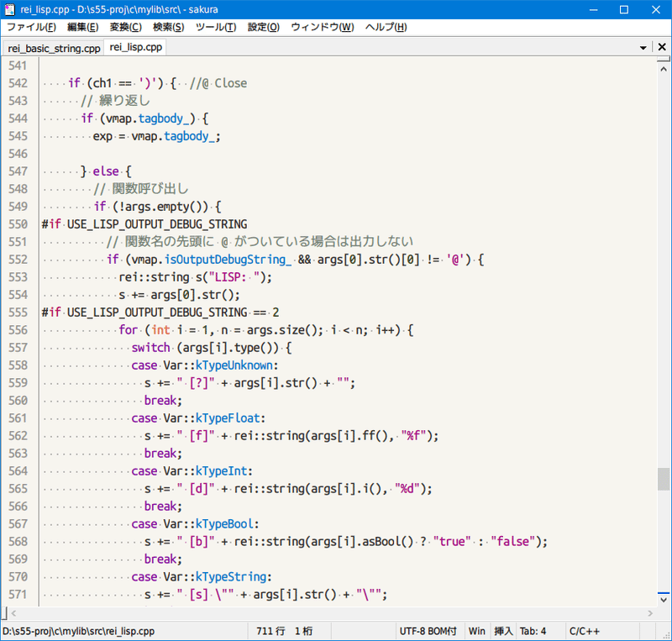This screenshot has width=672, height=641.
Task: Select the rei_lisp.cpp tab
Action: (x=136, y=47)
